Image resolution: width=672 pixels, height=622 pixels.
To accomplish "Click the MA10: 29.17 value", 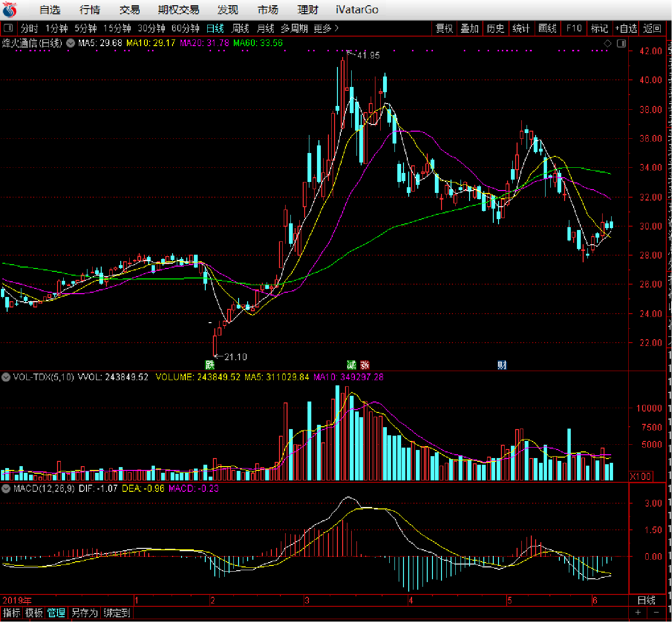I will click(x=151, y=43).
